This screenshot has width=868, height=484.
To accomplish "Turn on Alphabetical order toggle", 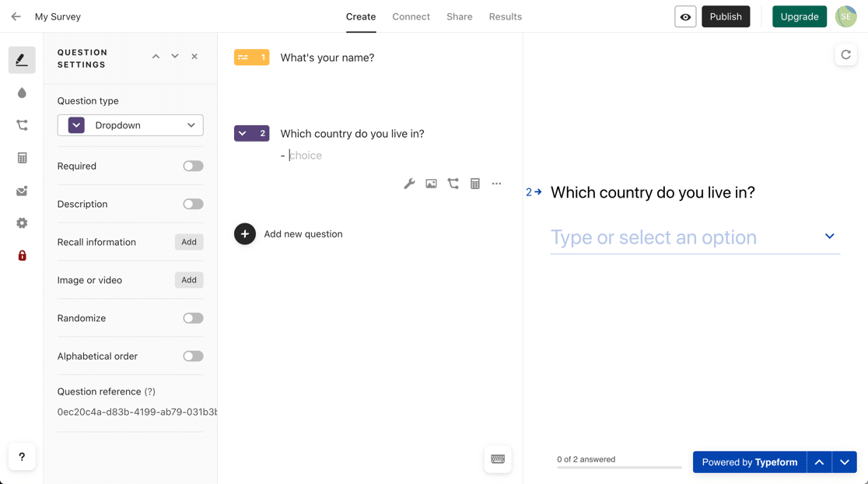I will pyautogui.click(x=193, y=356).
